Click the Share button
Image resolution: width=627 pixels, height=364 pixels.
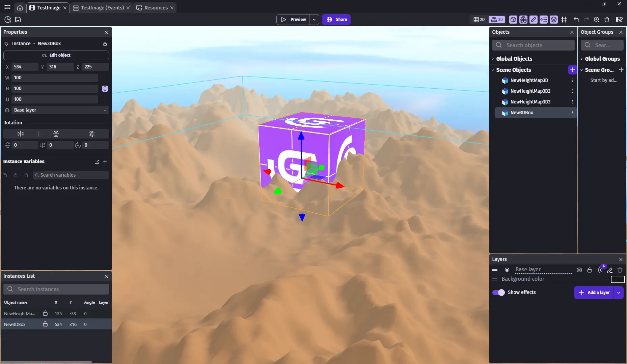coord(336,20)
